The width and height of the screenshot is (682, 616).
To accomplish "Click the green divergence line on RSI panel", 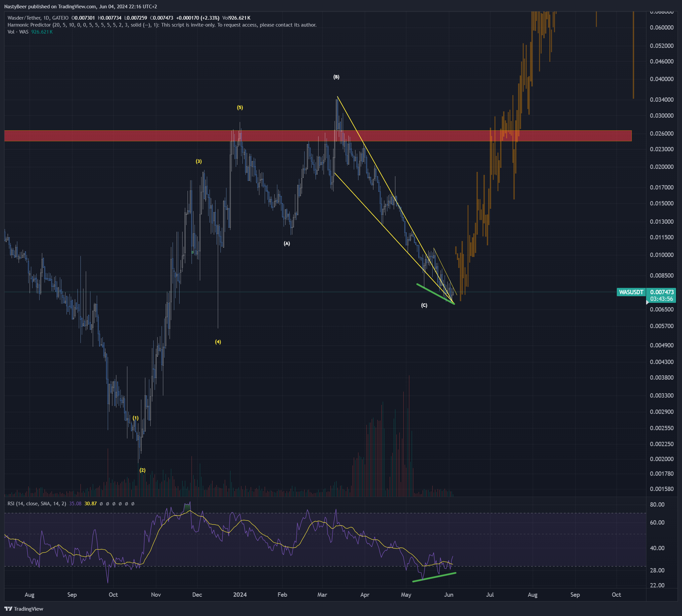I will (434, 577).
